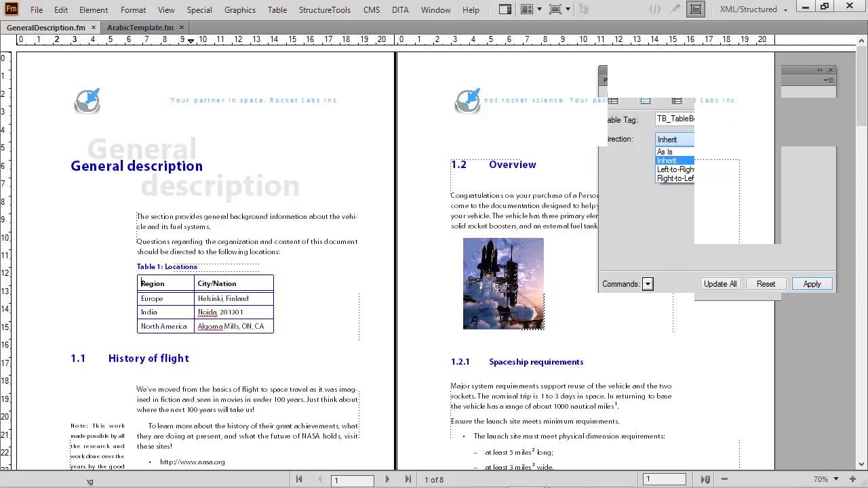The height and width of the screenshot is (488, 868).
Task: Open zoom percentage dropdown arrow
Action: coord(835,479)
